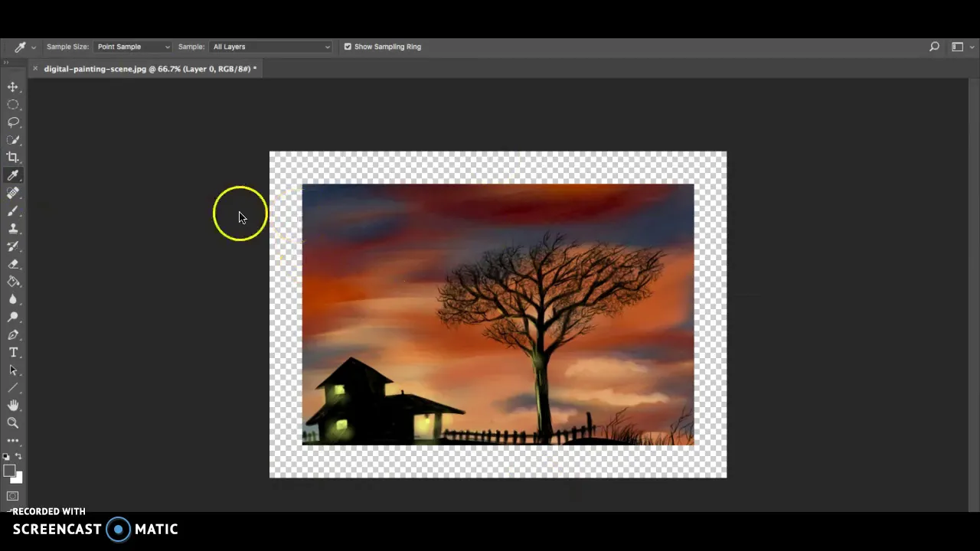
Task: Switch to digital-painting-scene.jpg document tab
Action: [150, 69]
